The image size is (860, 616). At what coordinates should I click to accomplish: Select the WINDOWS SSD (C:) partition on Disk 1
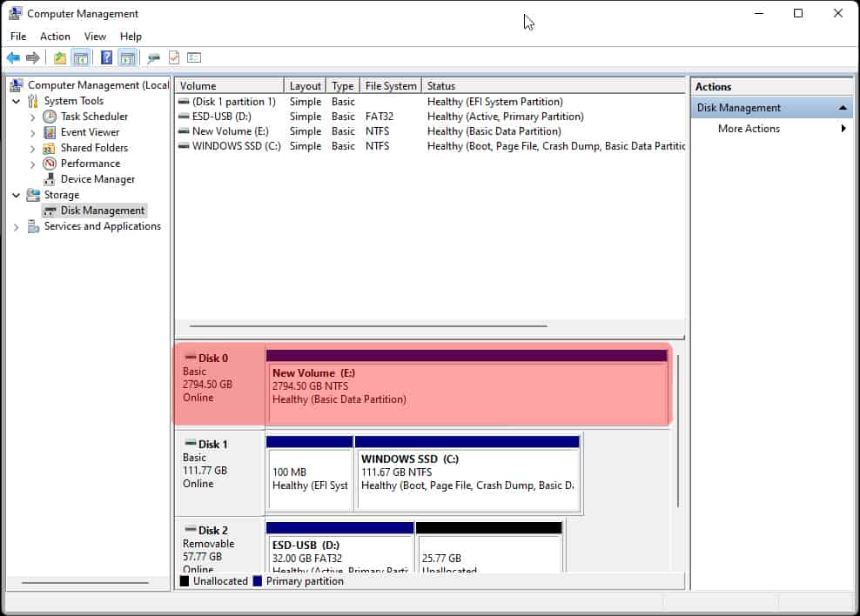(467, 473)
